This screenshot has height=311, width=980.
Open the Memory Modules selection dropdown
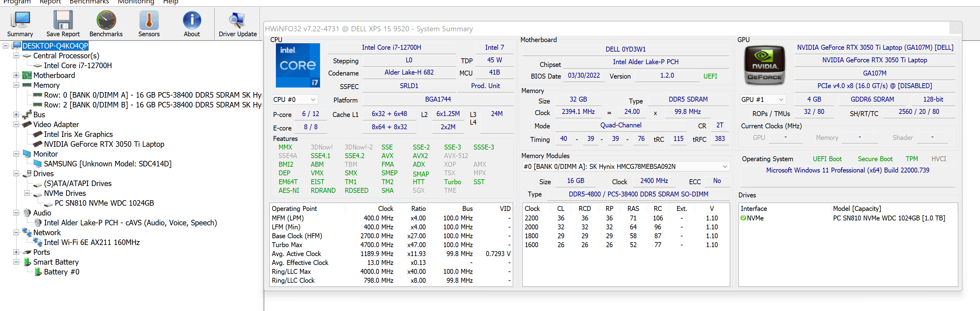(625, 167)
